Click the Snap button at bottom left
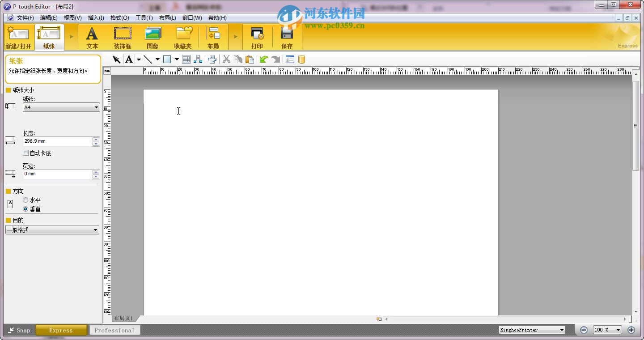Screen dimensions: 644x340 coord(19,330)
